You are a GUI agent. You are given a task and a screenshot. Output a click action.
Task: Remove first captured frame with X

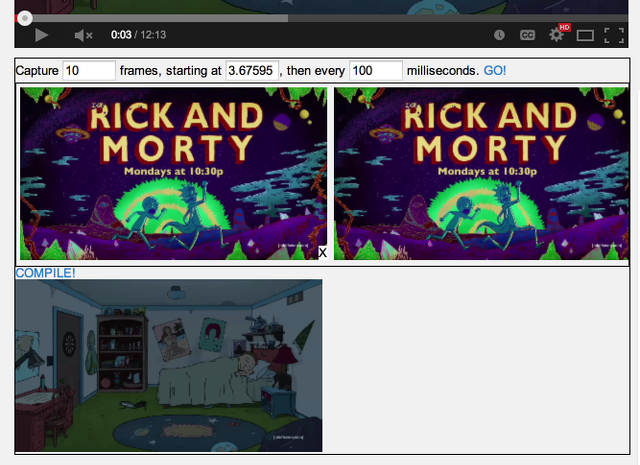coord(322,253)
